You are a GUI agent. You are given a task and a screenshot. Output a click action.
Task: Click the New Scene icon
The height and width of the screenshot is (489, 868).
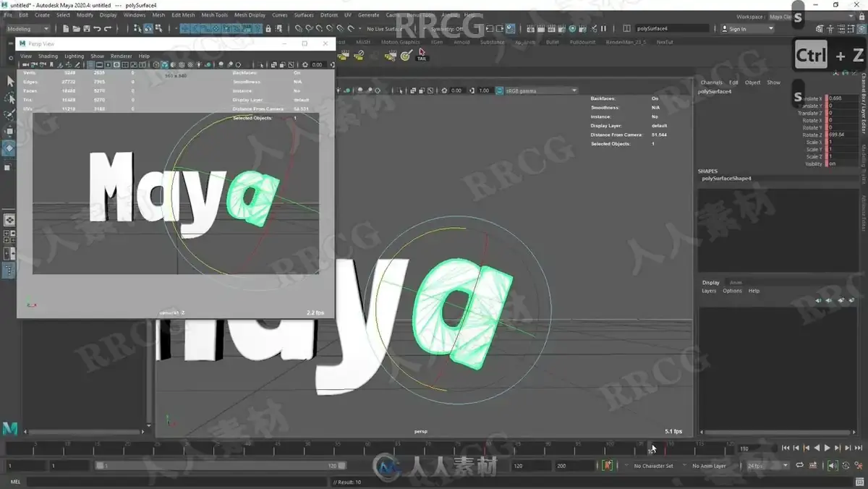tap(66, 29)
